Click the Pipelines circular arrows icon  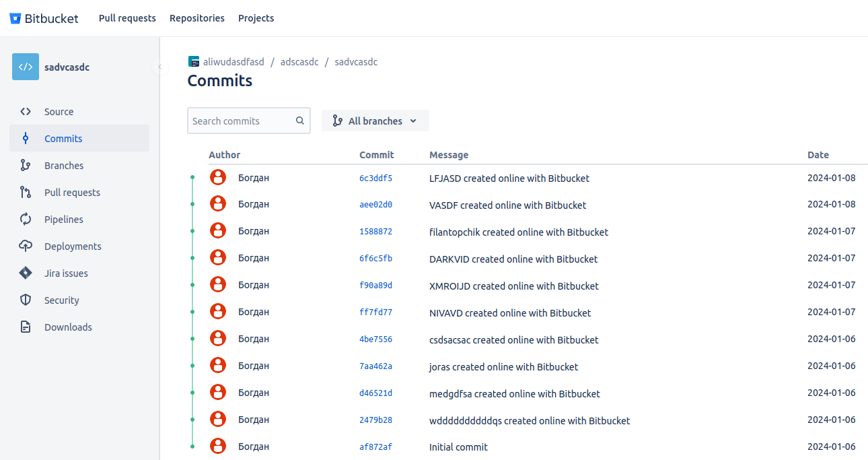pos(26,220)
